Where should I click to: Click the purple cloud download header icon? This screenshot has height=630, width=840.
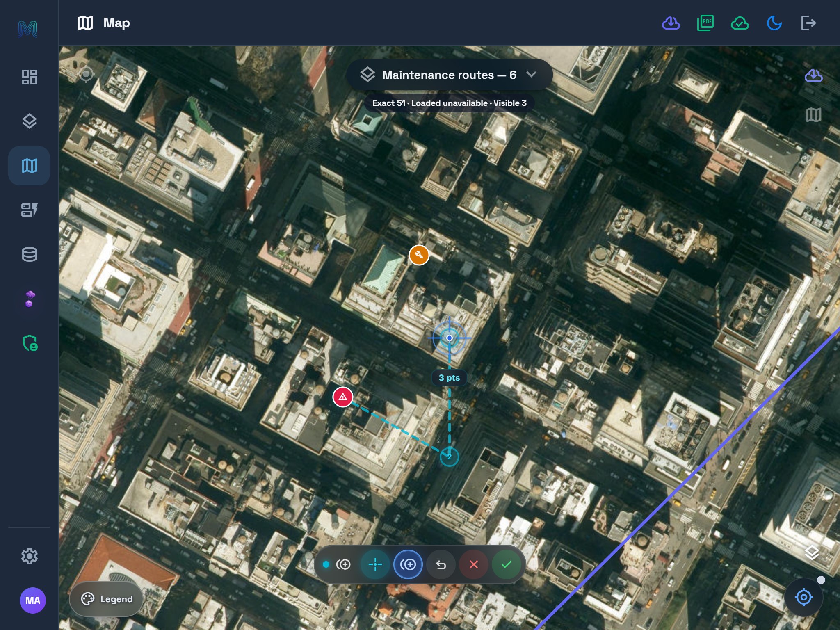(x=671, y=23)
